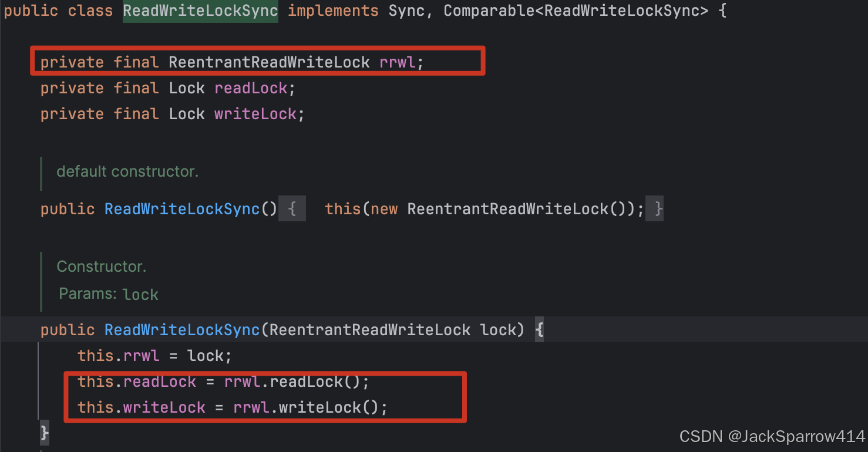Screen dimensions: 868x452
Task: Click ReentrantReadWriteLock parameter type in the constructor signature
Action: (370, 330)
